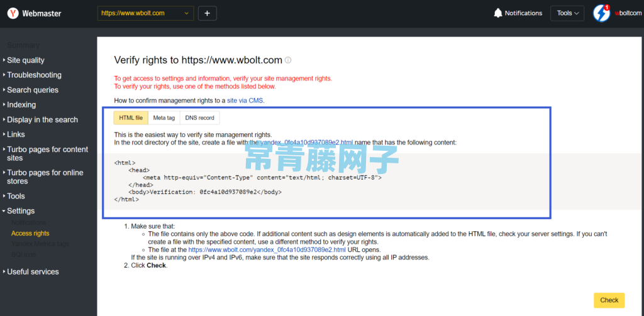
Task: Click the wboltcom user avatar
Action: (601, 13)
